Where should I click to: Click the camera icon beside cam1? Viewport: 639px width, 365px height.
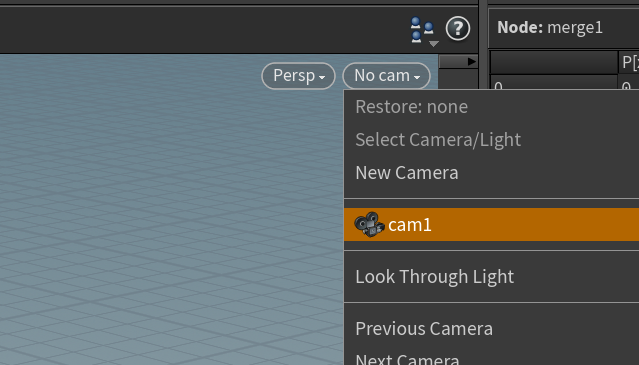[369, 224]
